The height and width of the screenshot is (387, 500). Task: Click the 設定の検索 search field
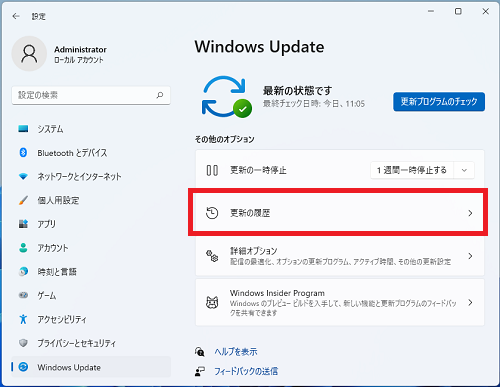(91, 95)
